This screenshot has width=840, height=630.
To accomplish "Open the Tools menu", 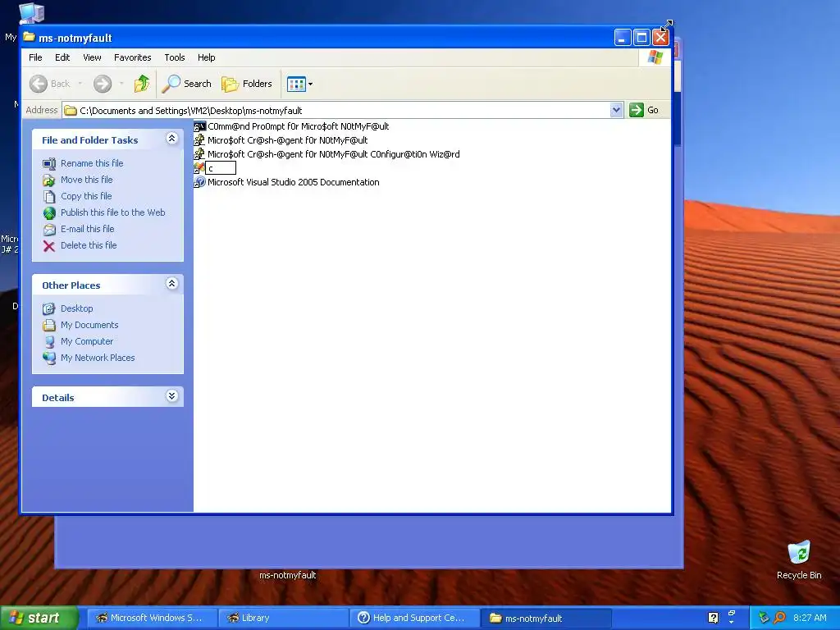I will [x=175, y=57].
